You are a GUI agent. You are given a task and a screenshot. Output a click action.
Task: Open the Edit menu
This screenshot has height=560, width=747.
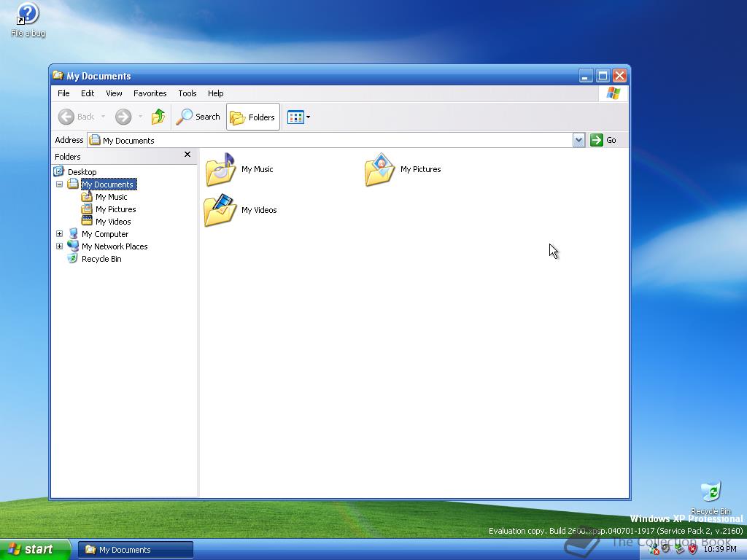click(88, 93)
